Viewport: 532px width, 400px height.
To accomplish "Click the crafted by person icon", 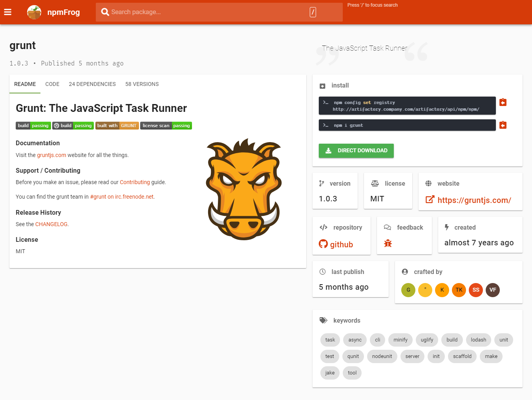I will point(405,272).
